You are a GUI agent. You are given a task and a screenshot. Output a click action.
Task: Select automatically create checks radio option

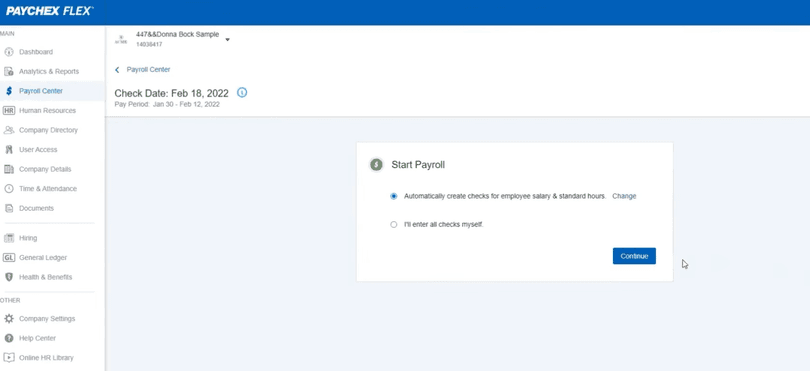(x=394, y=196)
